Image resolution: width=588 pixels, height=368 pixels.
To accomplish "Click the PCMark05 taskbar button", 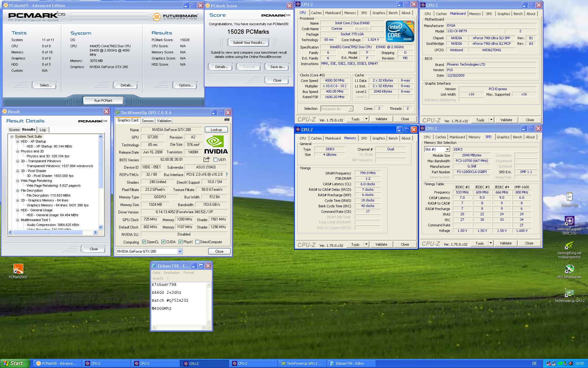I will tap(57, 363).
